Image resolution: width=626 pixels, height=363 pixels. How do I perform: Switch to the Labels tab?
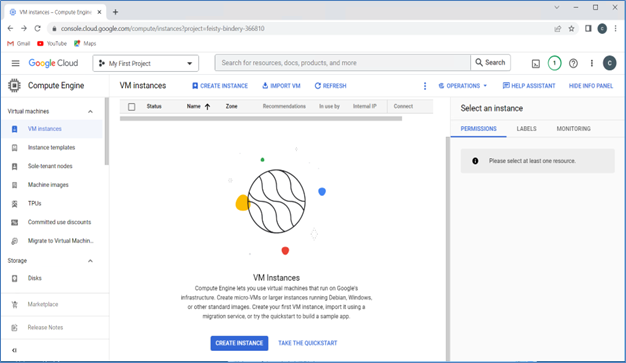(526, 129)
